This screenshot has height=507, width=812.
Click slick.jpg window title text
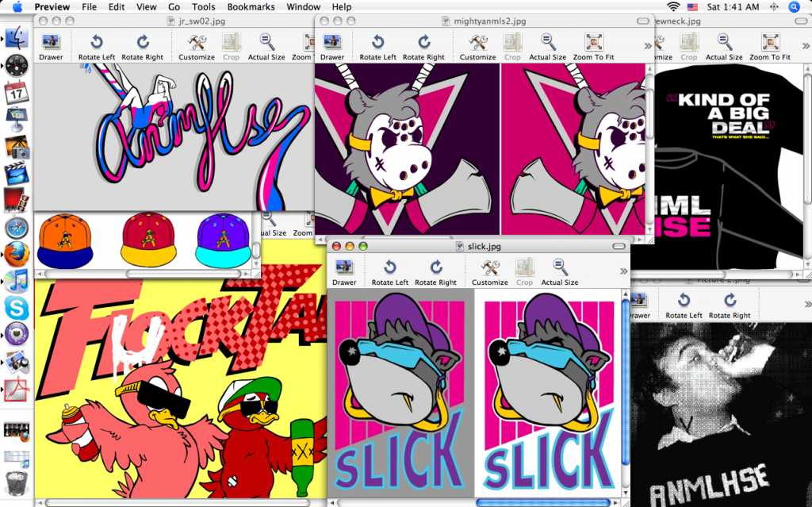coord(485,246)
